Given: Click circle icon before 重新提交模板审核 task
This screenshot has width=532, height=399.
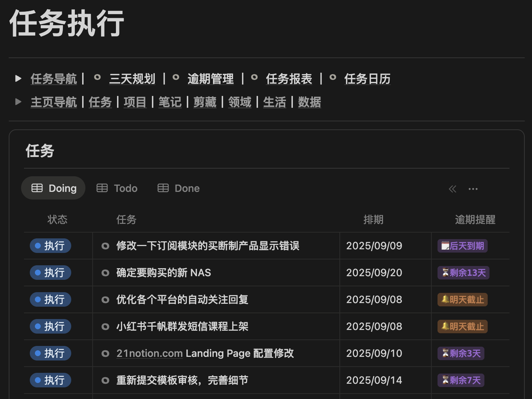Looking at the screenshot, I should [x=105, y=380].
